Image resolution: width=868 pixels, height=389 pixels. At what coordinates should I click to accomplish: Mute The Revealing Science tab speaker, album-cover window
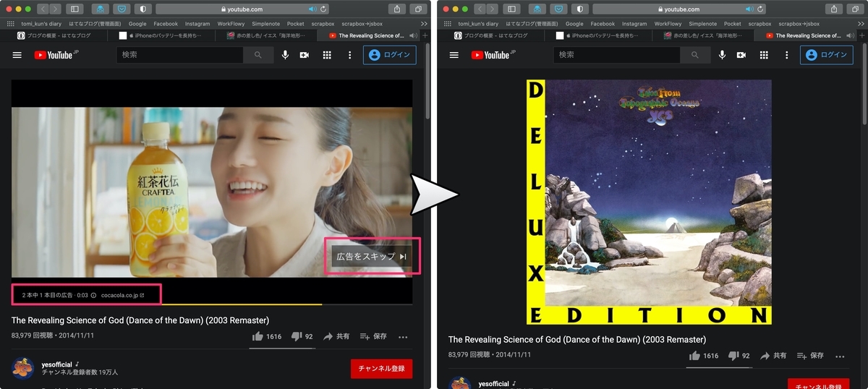[x=849, y=35]
